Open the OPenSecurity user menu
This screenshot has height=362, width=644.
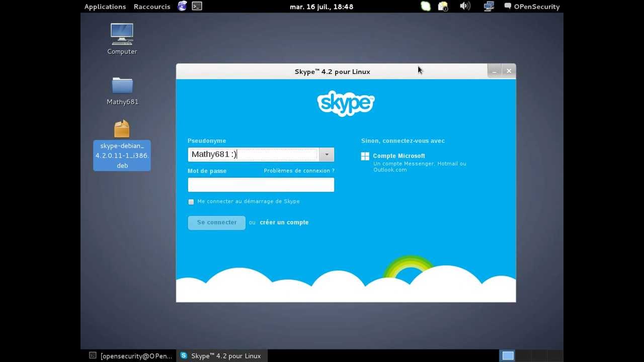(532, 7)
